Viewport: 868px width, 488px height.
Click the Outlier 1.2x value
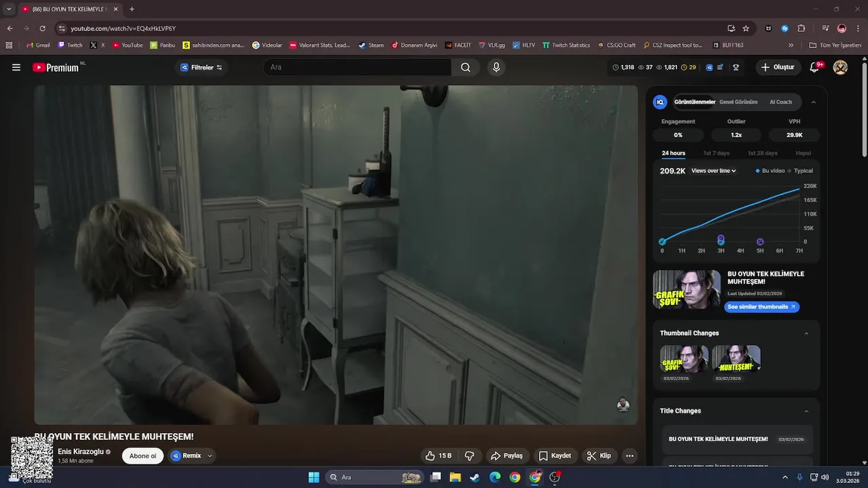pyautogui.click(x=736, y=135)
